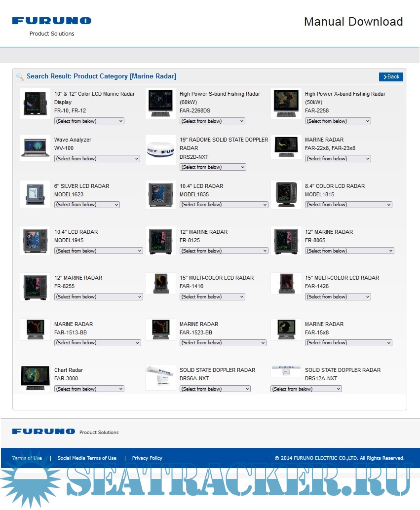The height and width of the screenshot is (510, 420).
Task: Expand the FR-8255 marine radar dropdown
Action: click(98, 297)
